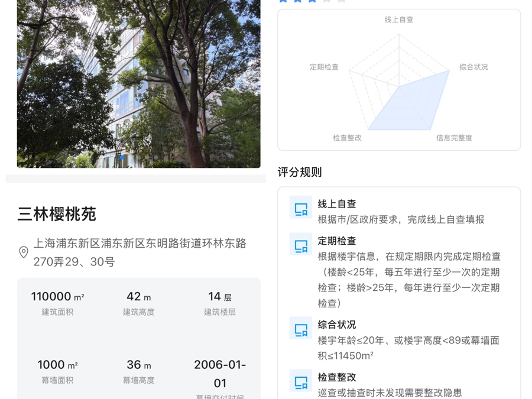Tap the blue carousel dot on photo
Image resolution: width=532 pixels, height=399 pixels.
tap(122, 158)
